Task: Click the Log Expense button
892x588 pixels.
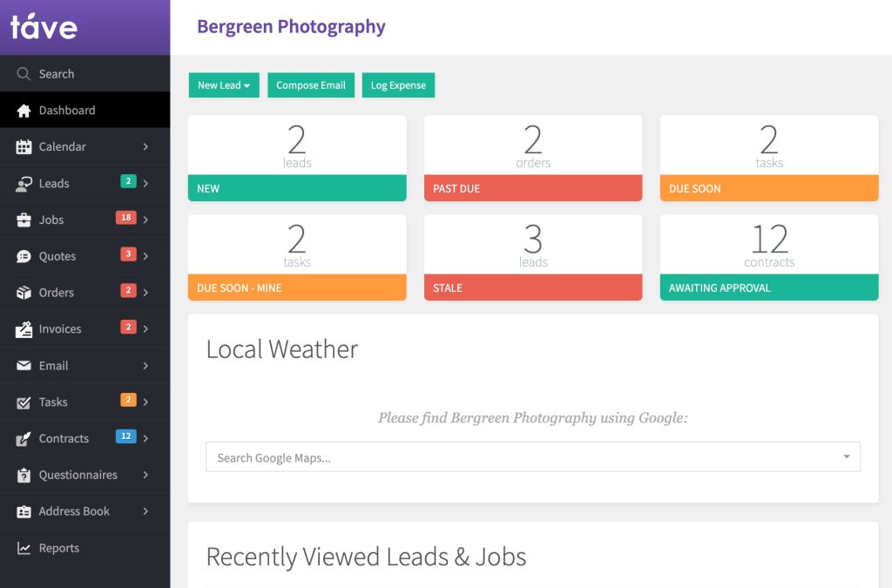Action: click(398, 85)
